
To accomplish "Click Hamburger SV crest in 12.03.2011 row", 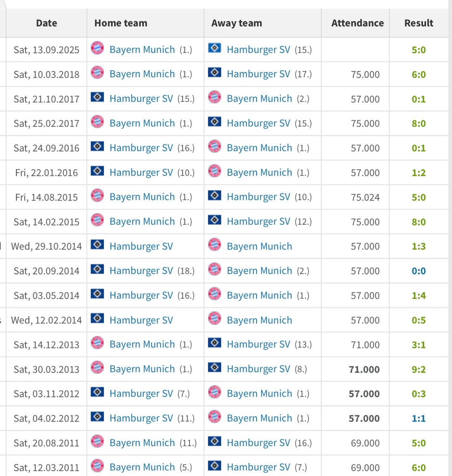I will pos(215,466).
